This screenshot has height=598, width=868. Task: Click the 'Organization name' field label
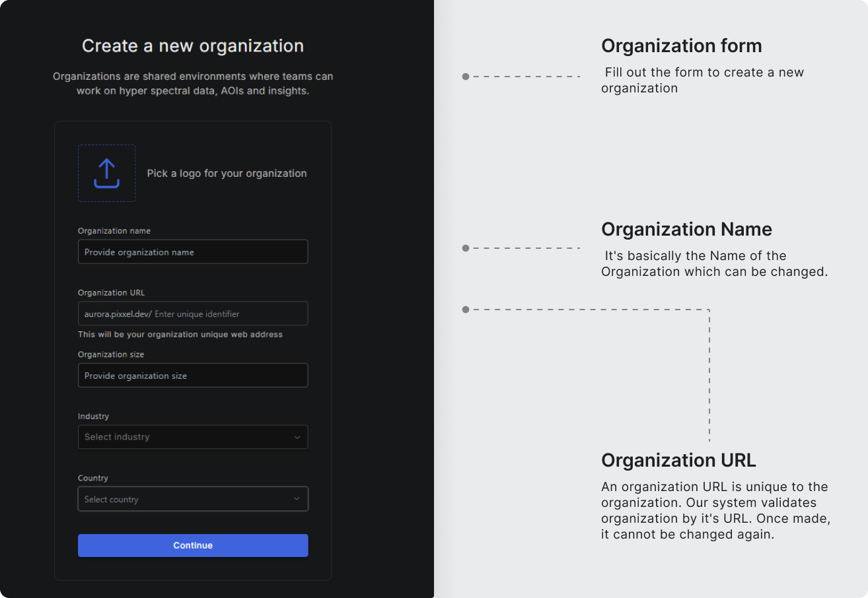pos(114,231)
